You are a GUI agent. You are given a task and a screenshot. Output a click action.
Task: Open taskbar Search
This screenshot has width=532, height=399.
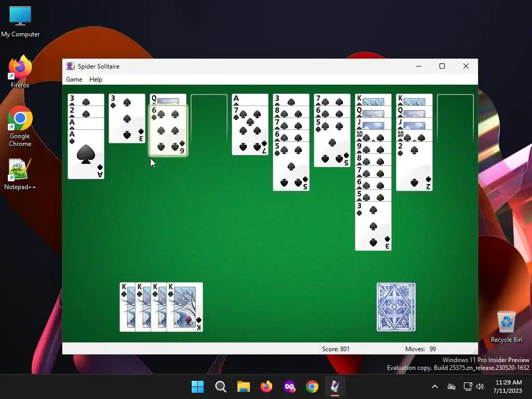pos(220,387)
